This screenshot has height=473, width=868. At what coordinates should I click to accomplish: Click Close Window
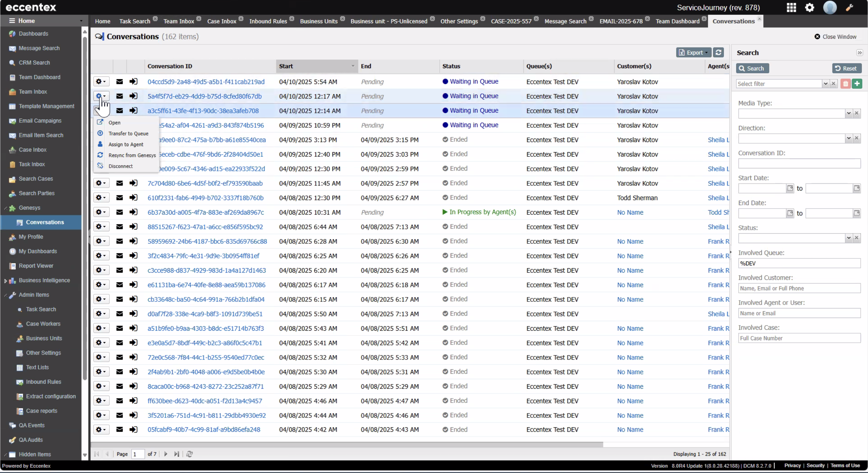tap(835, 37)
